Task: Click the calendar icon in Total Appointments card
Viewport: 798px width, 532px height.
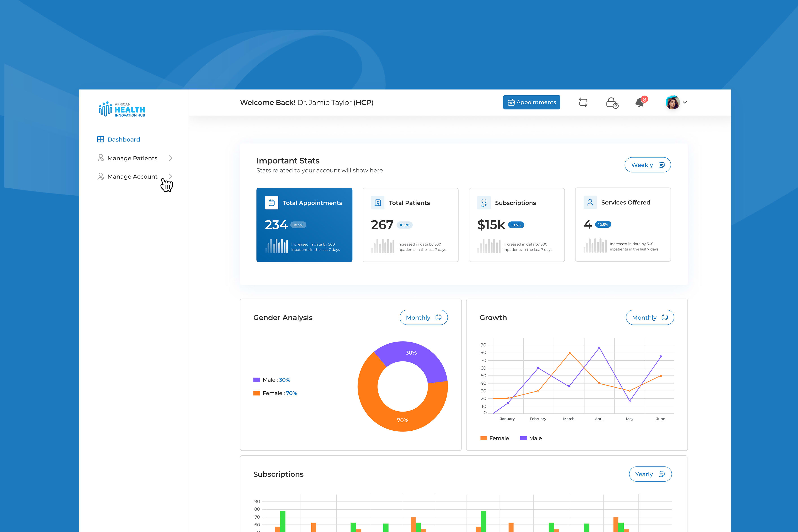Action: 271,203
